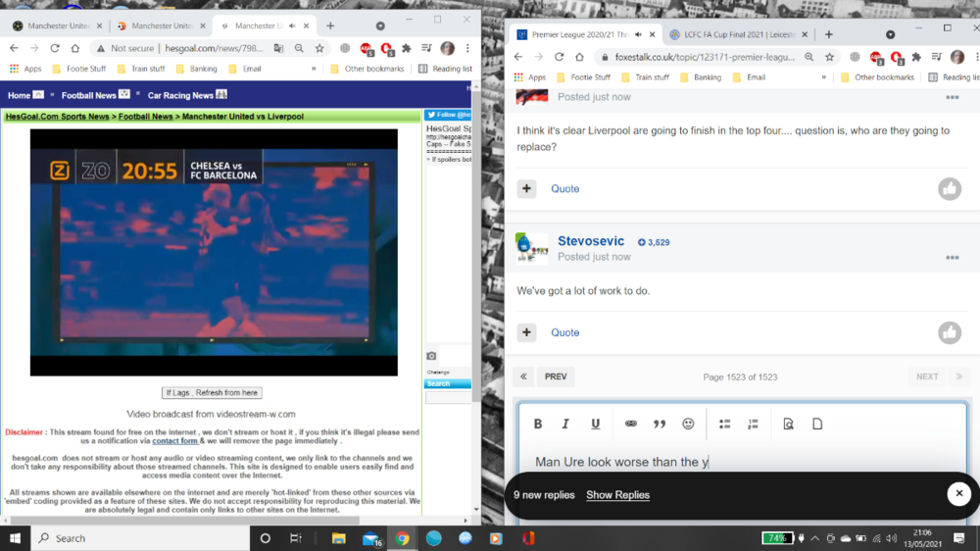Show hidden system tray icons

coord(814,538)
